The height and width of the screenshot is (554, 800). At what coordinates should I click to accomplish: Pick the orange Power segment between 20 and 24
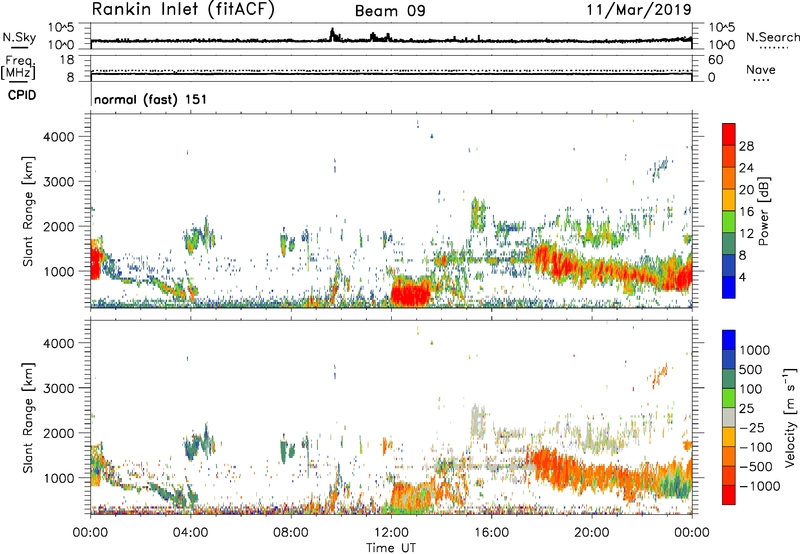click(x=729, y=178)
